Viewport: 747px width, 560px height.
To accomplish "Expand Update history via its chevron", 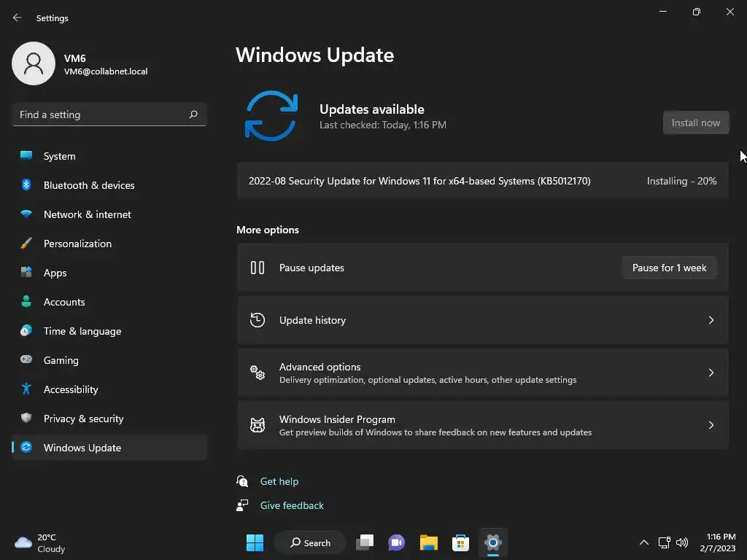I will pos(711,320).
